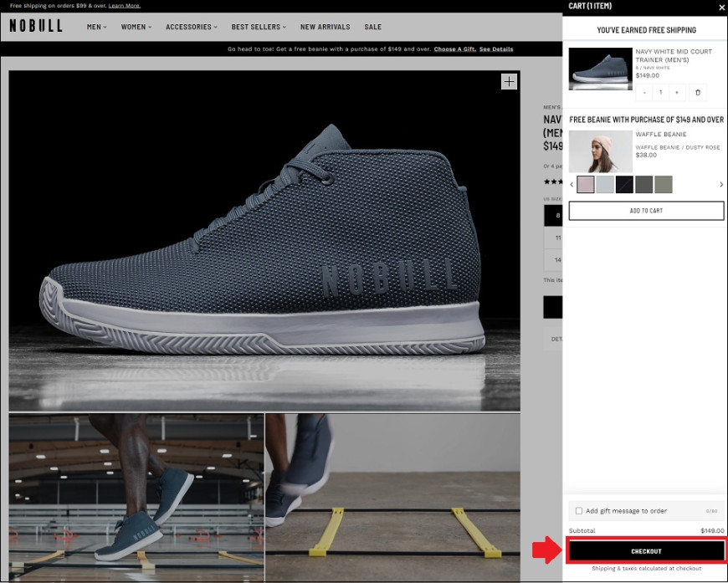The height and width of the screenshot is (583, 728).
Task: Click 'Shipping & taxes calculated at checkout' note
Action: click(x=646, y=569)
